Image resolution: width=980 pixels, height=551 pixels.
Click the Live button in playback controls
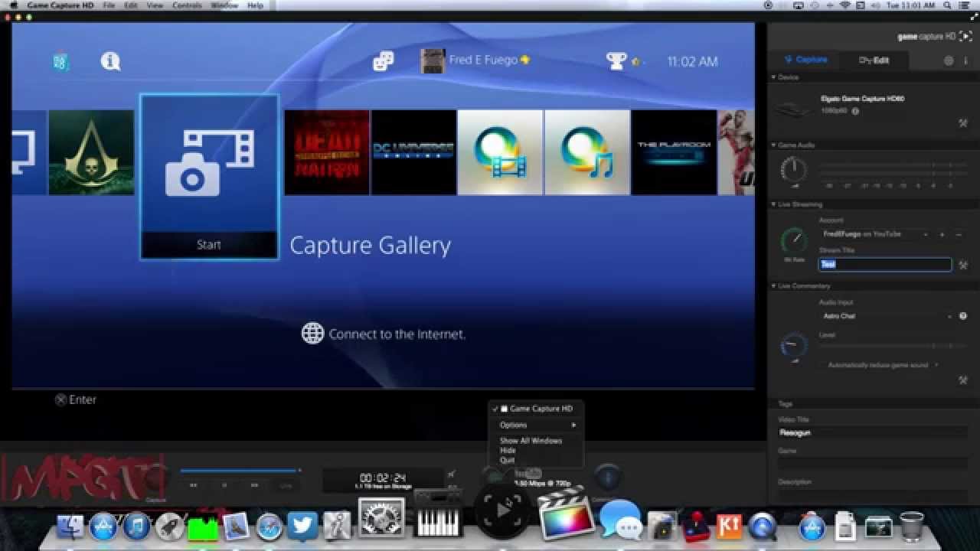(x=286, y=485)
